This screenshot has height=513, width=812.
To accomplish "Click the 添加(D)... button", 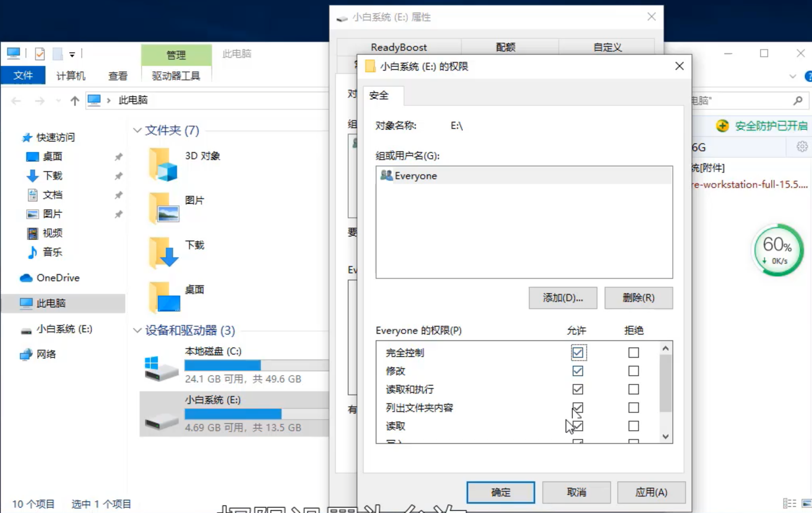I will pyautogui.click(x=562, y=298).
